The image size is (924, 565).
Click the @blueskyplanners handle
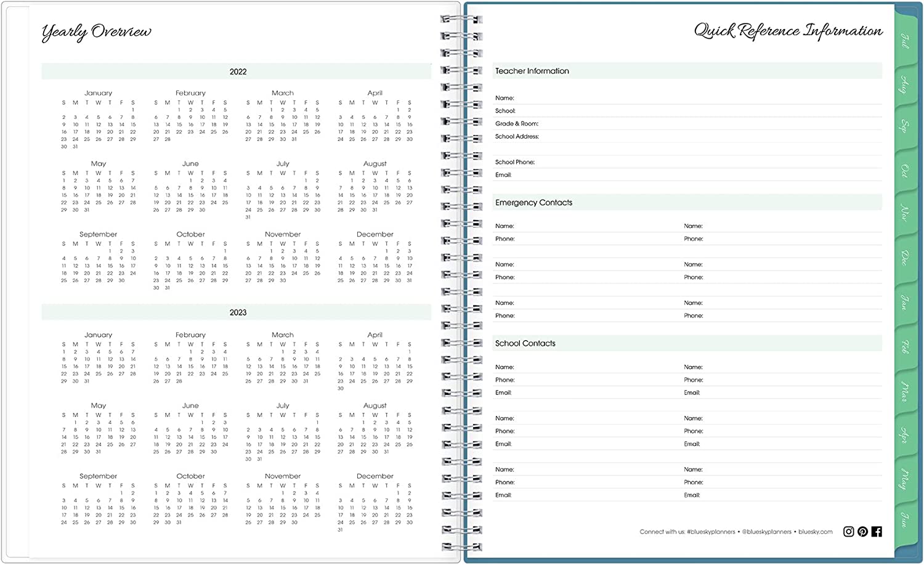[766, 532]
